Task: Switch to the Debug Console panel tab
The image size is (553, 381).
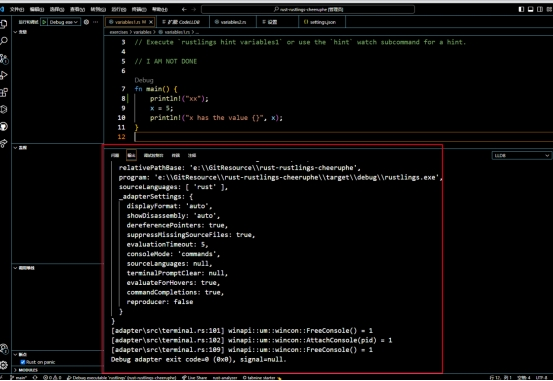Action: pos(153,155)
